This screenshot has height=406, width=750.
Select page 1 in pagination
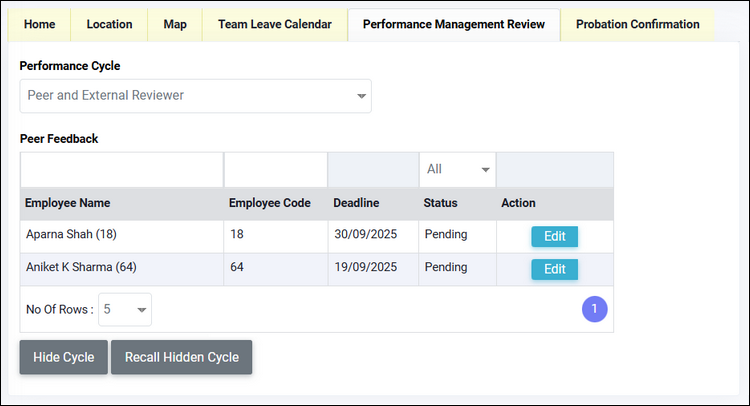pos(594,310)
